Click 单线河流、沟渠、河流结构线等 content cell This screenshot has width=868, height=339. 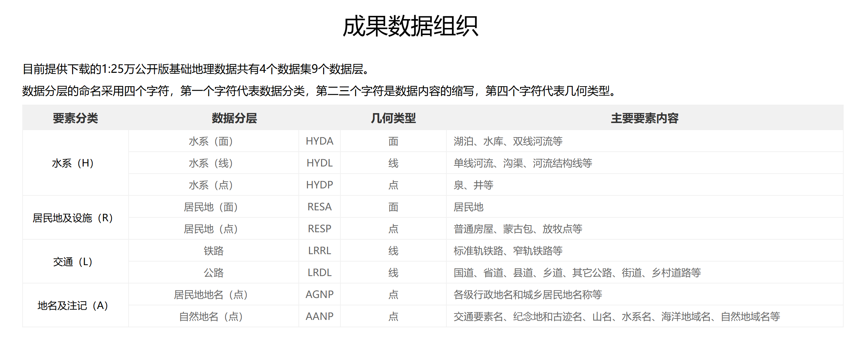(645, 163)
